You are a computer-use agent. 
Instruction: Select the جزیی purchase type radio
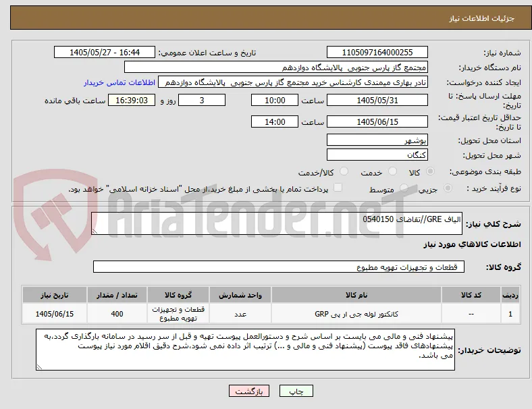448,188
